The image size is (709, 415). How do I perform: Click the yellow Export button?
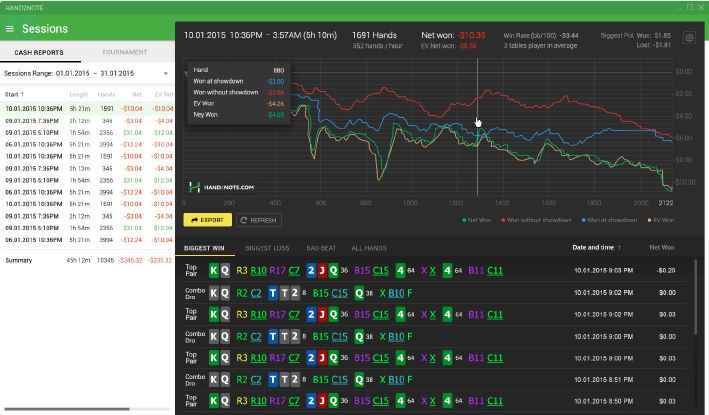click(x=208, y=219)
